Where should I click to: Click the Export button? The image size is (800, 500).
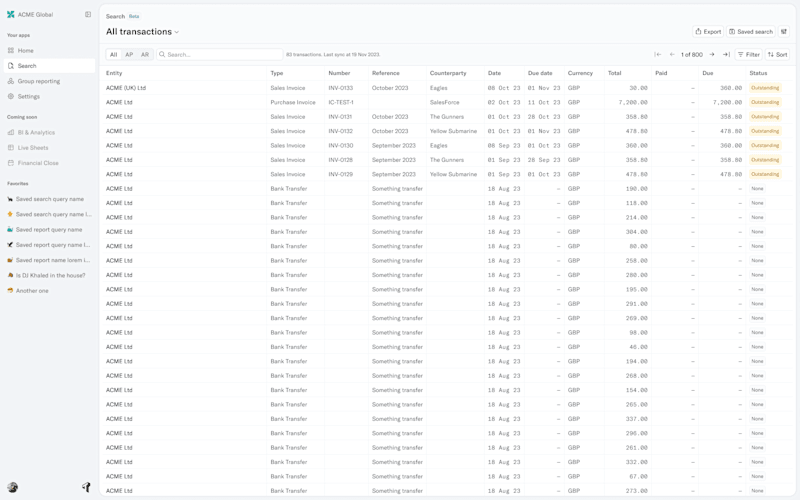[708, 32]
